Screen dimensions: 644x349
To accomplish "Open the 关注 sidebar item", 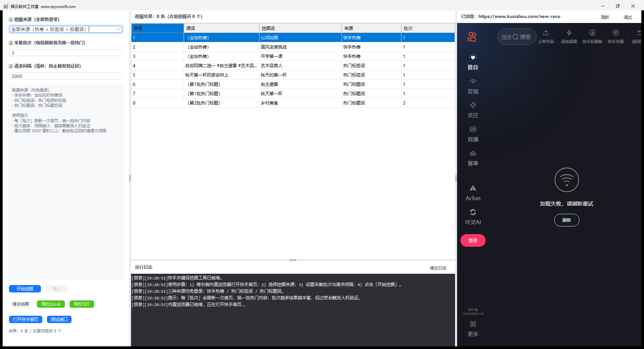I will (x=473, y=111).
